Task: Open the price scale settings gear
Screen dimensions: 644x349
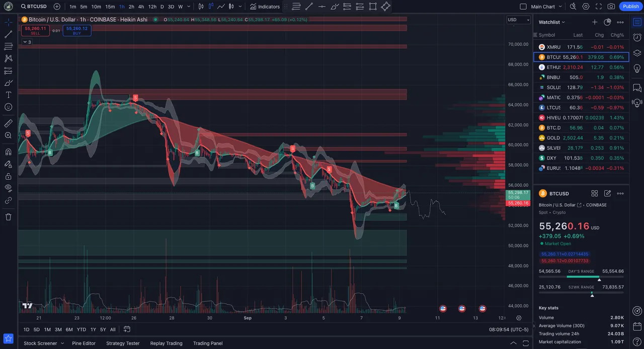Action: point(519,318)
